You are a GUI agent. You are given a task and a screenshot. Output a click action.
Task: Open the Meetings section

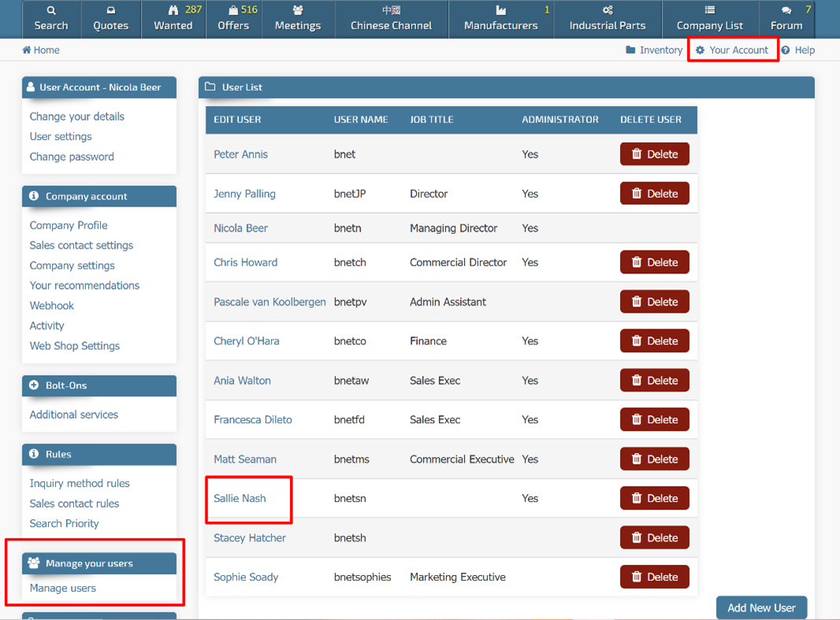[298, 19]
